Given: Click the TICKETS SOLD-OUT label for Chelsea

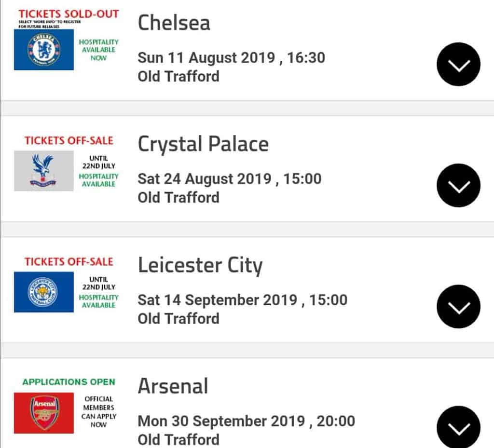Looking at the screenshot, I should pyautogui.click(x=69, y=14).
